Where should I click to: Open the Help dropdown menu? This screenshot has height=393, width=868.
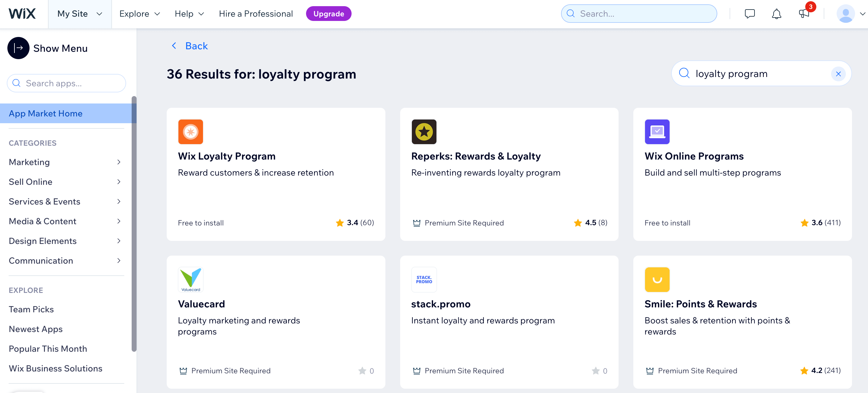click(188, 13)
